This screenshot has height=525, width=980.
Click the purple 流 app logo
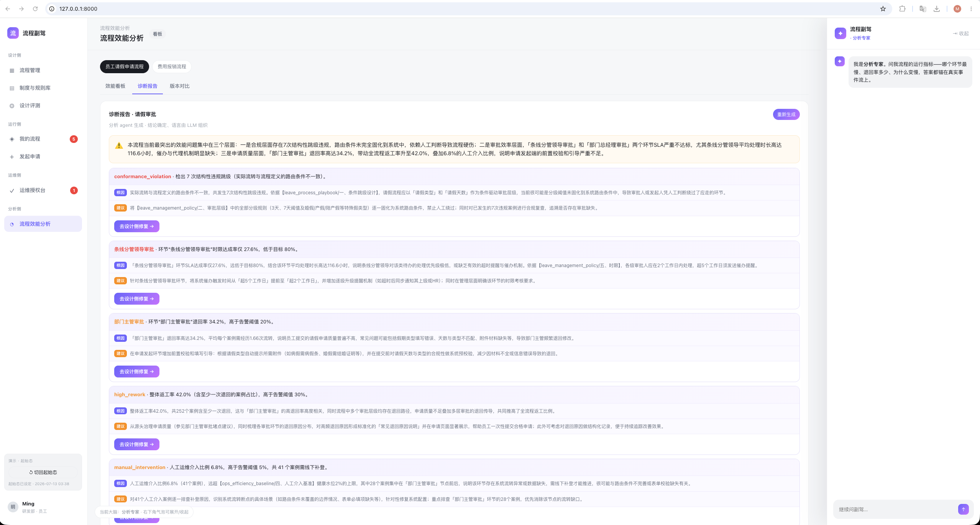[13, 33]
